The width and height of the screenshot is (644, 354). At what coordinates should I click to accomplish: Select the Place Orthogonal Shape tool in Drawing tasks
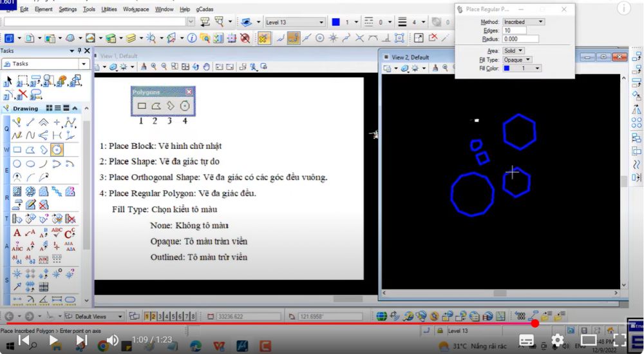tap(44, 150)
